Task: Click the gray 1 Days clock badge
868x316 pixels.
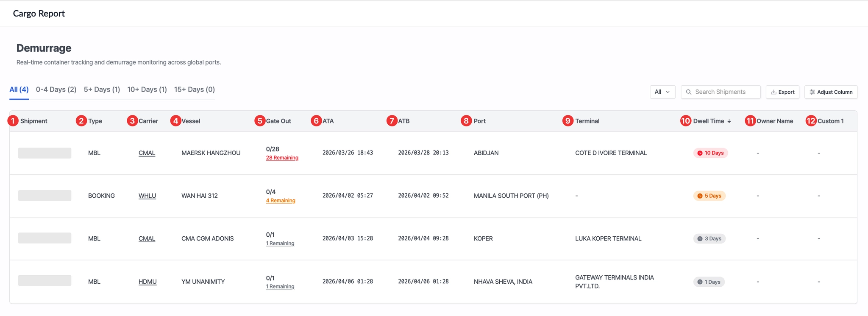Action: tap(709, 282)
